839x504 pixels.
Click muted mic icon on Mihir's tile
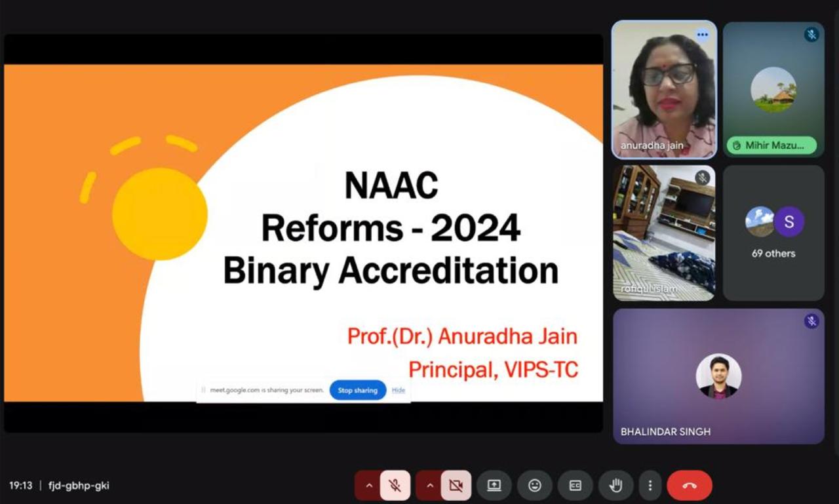click(811, 35)
